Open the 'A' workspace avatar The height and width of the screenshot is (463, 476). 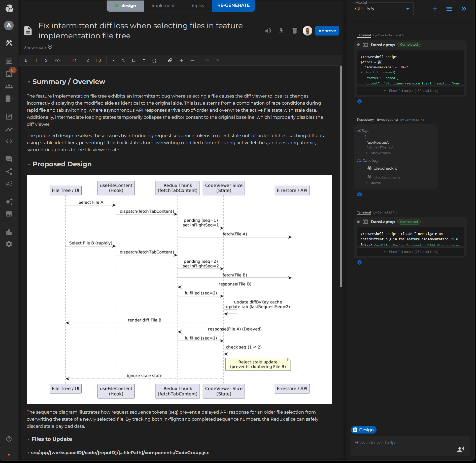coord(9,25)
